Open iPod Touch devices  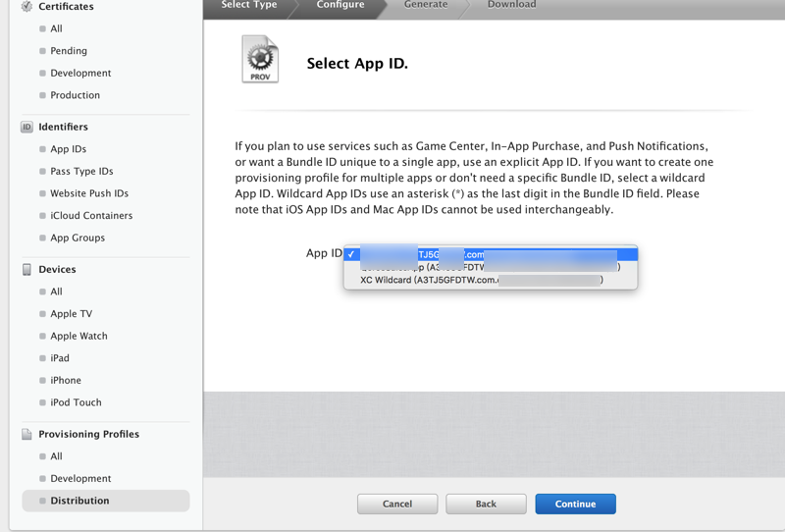[x=76, y=402]
